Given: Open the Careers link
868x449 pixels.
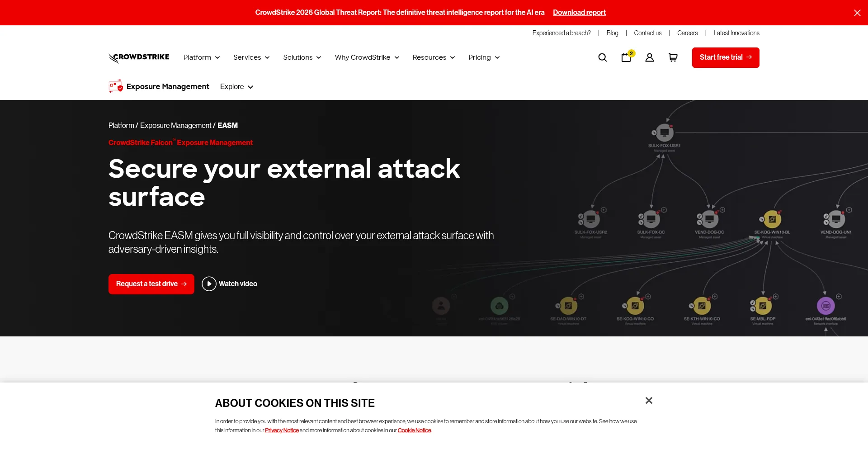Looking at the screenshot, I should coord(687,33).
